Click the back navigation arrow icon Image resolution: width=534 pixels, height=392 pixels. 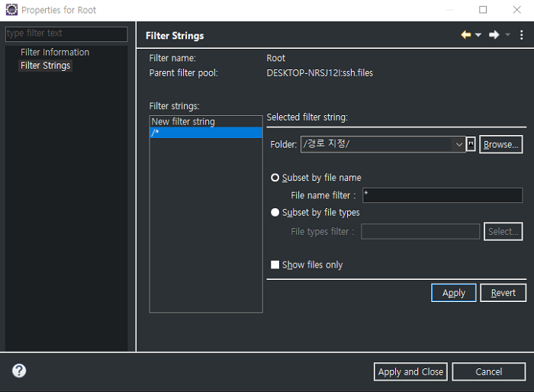[465, 35]
